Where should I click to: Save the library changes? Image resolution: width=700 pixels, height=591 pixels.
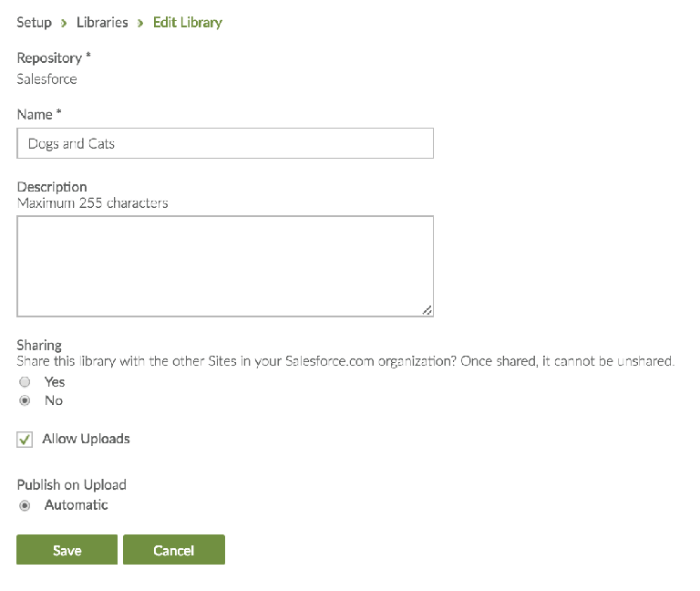tap(67, 550)
